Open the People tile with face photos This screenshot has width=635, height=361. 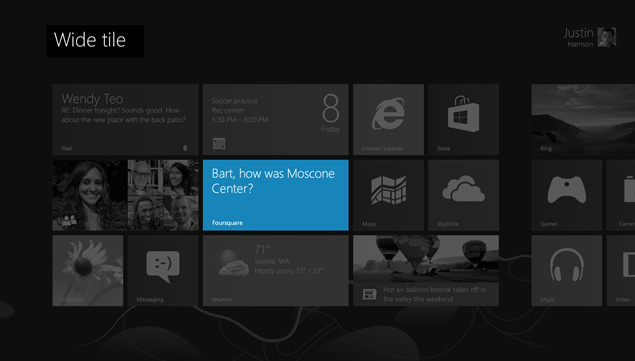(x=125, y=195)
